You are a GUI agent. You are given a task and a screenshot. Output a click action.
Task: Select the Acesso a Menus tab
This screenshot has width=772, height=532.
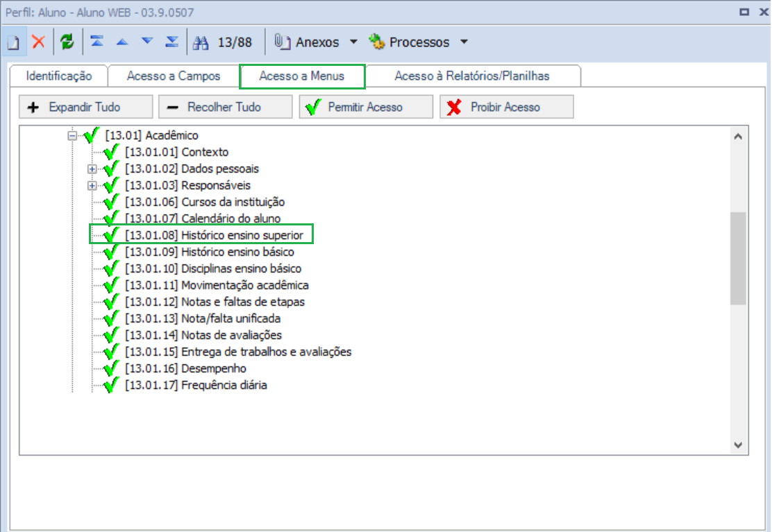(x=302, y=76)
